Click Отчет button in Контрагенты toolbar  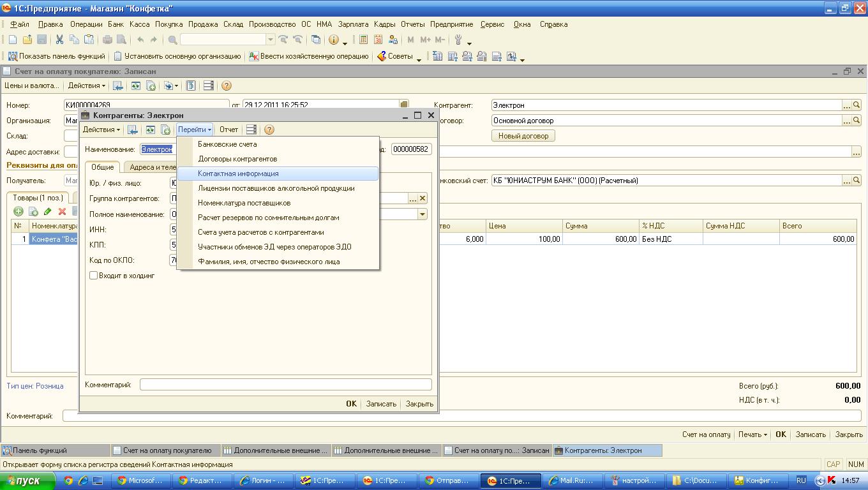tap(228, 130)
